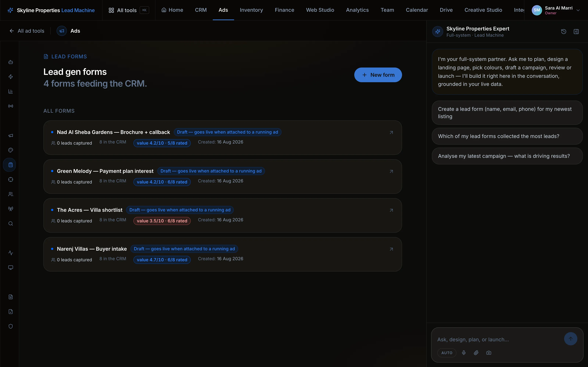Open the shield icon in left sidebar
This screenshot has width=588, height=367.
(10, 326)
